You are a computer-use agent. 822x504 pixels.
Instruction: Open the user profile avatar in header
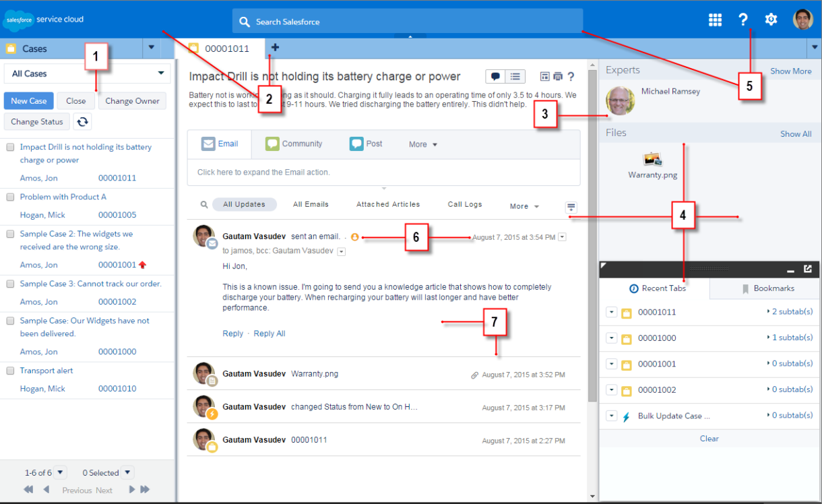[x=802, y=20]
